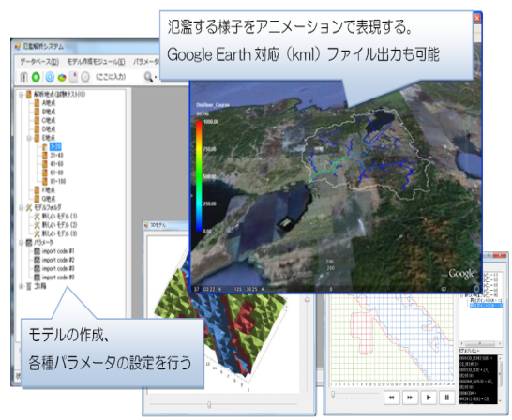Screen dimensions: 512x420
Task: Click the grey disc toolbar icon
Action: [85, 77]
